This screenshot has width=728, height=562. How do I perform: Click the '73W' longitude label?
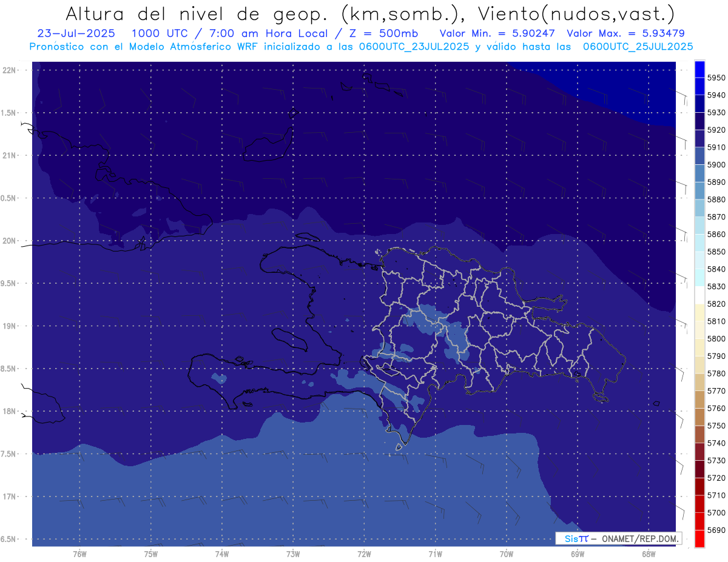pos(292,554)
